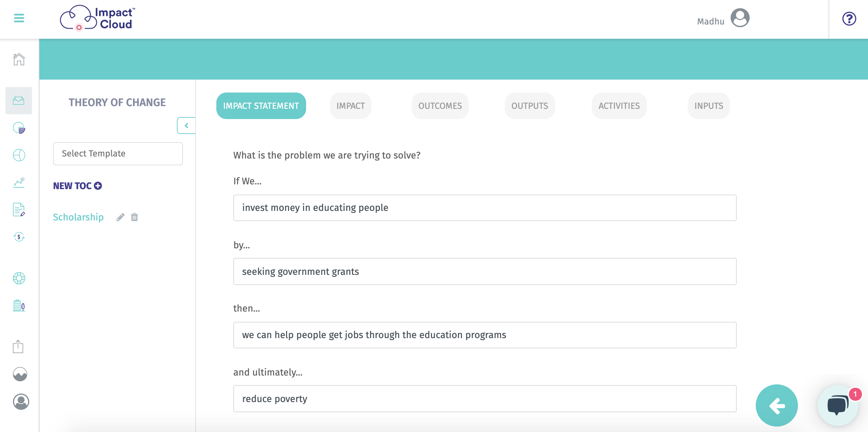
Task: Go to the Home sidebar icon
Action: click(x=19, y=59)
